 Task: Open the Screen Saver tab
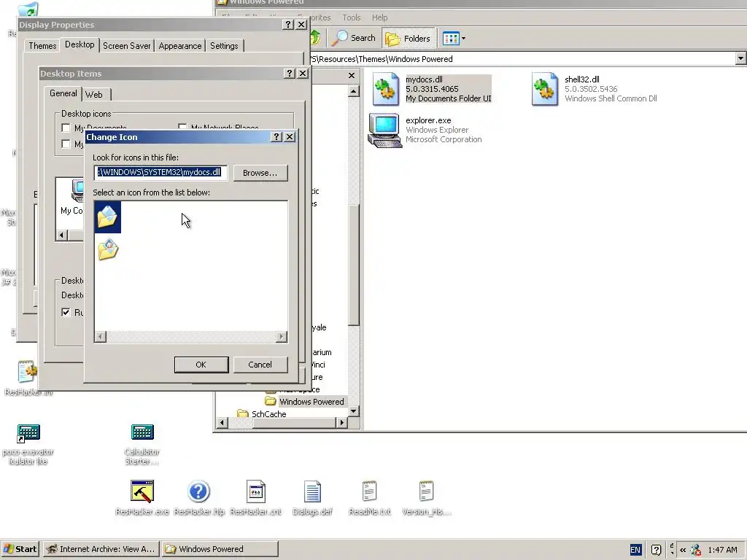click(x=127, y=46)
